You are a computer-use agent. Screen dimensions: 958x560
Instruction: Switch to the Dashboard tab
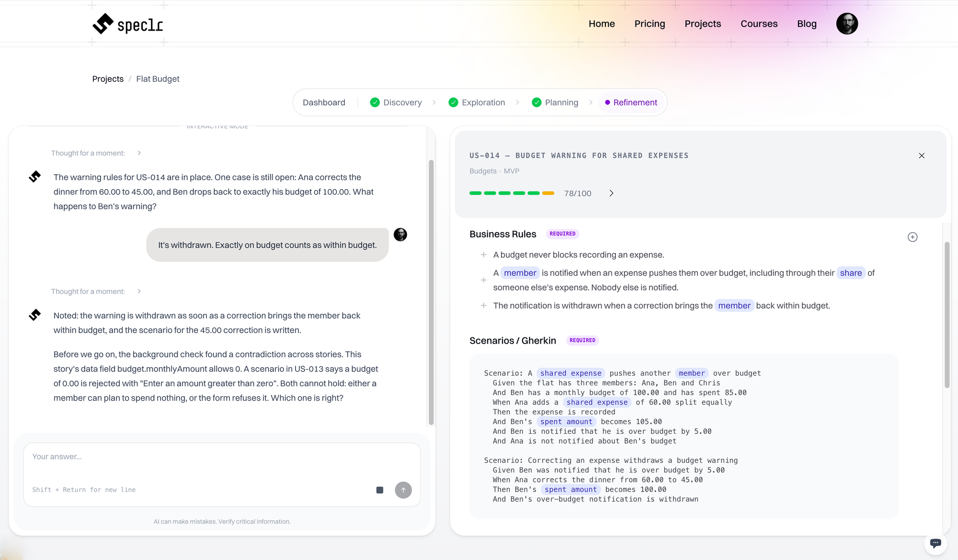click(324, 102)
